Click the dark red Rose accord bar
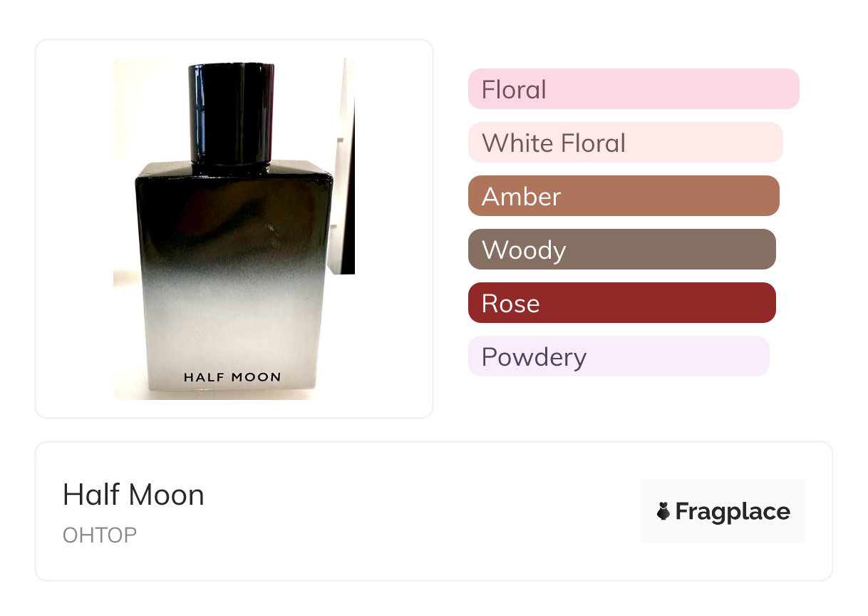The width and height of the screenshot is (868, 616). pos(622,303)
